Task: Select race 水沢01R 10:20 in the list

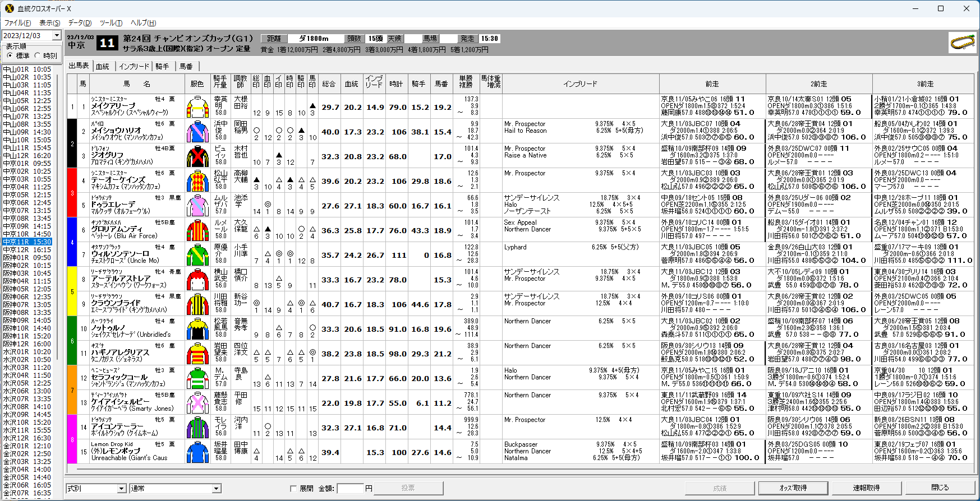Action: (x=27, y=352)
